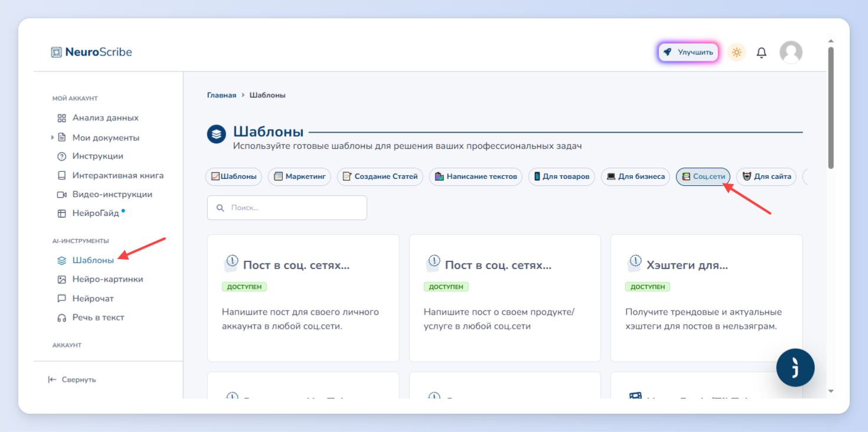Open Анализ данных in sidebar
Image resolution: width=868 pixels, height=432 pixels.
(106, 118)
